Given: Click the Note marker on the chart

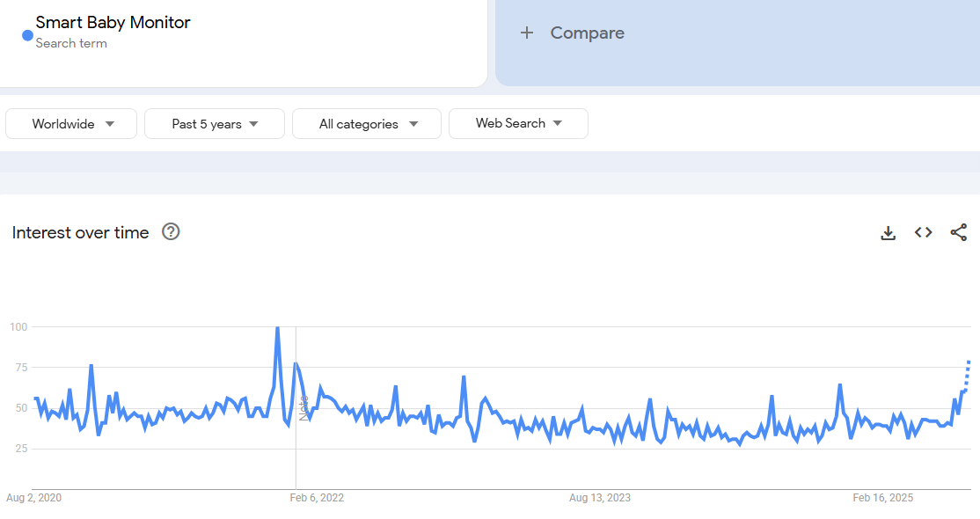Looking at the screenshot, I should pyautogui.click(x=304, y=407).
